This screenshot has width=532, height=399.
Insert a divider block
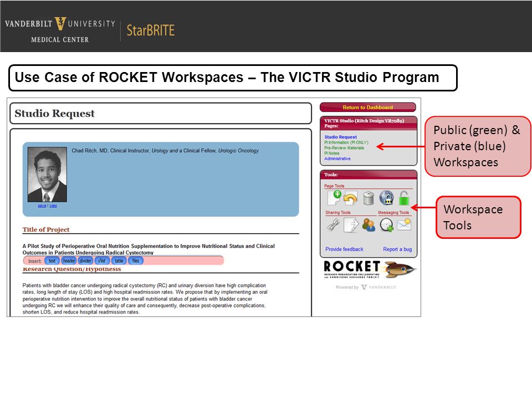85,261
